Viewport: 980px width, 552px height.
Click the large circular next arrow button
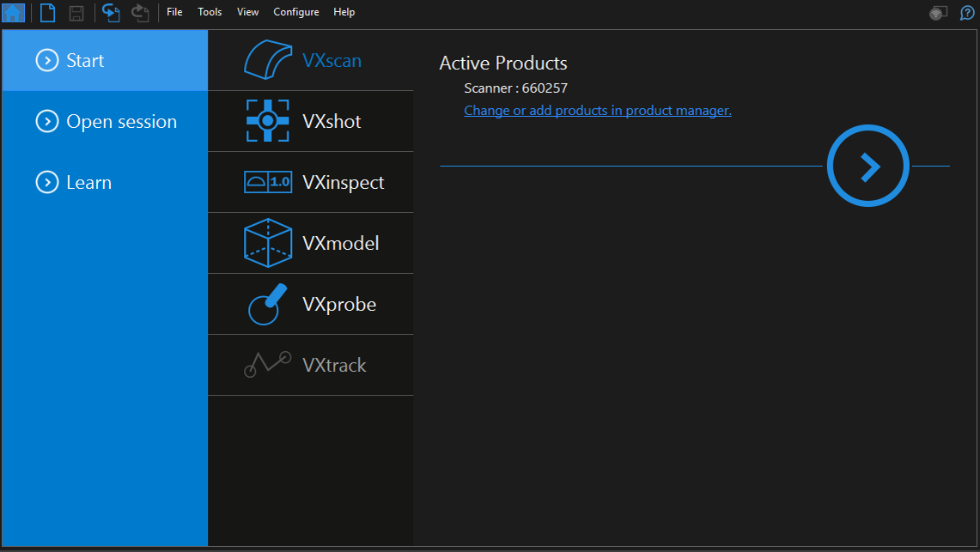point(868,166)
